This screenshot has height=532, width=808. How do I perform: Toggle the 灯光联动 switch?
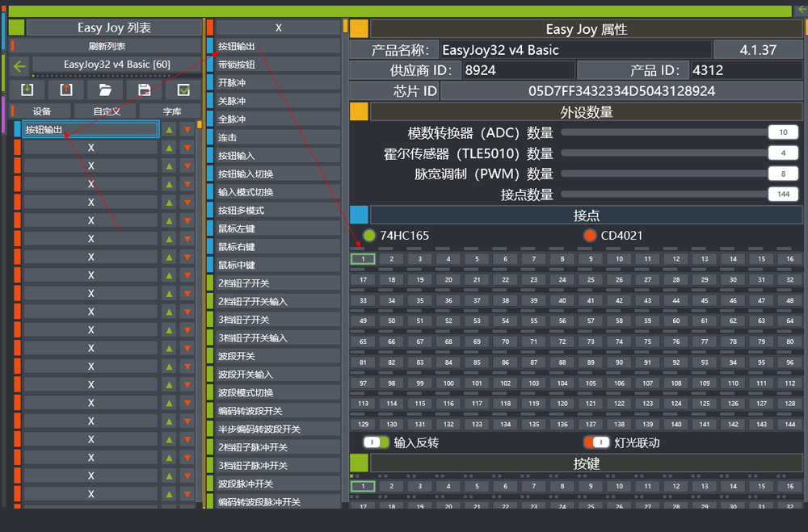[x=596, y=442]
